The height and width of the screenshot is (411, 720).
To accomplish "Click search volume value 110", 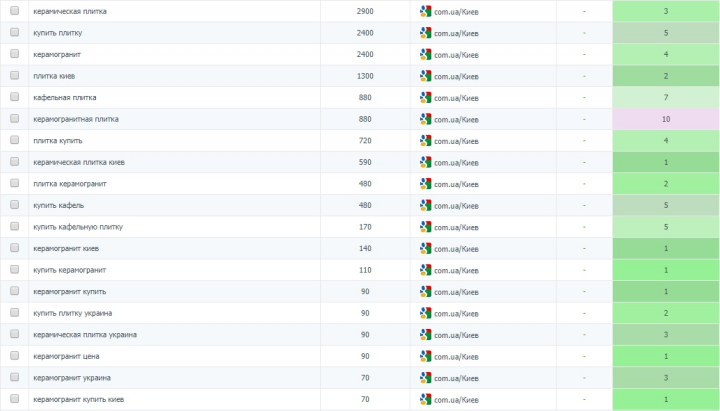I will 365,270.
